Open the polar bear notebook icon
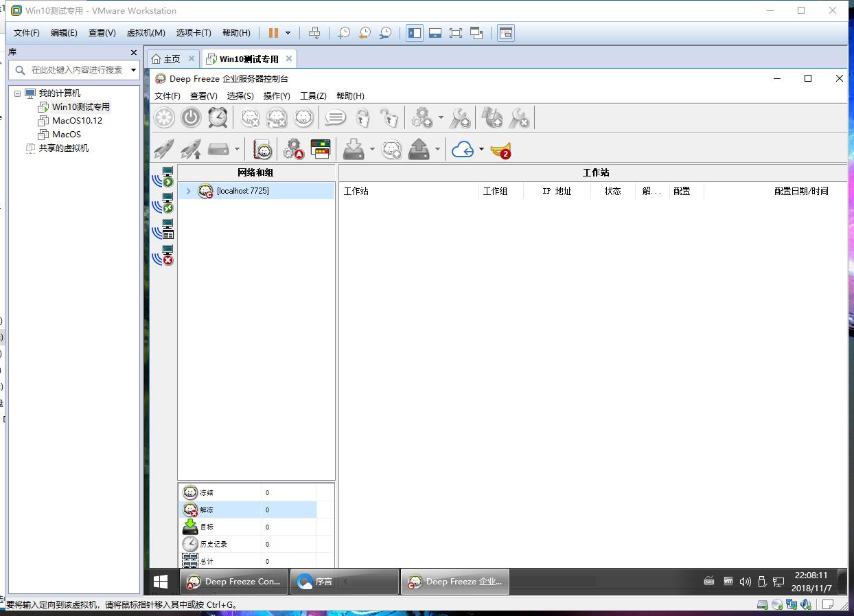Image resolution: width=854 pixels, height=616 pixels. pos(263,149)
